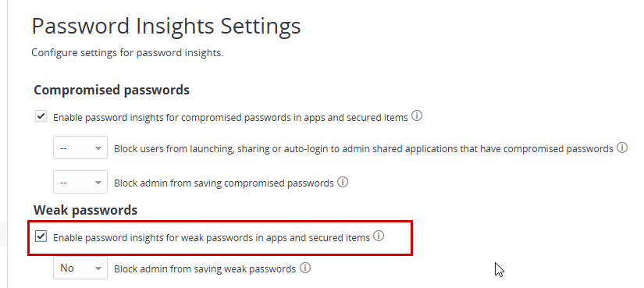
Task: Select the Password Insights Settings title
Action: 166,26
